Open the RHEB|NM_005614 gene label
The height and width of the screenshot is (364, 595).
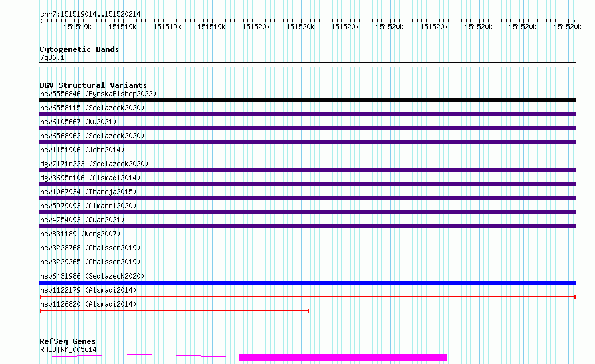[x=68, y=349]
